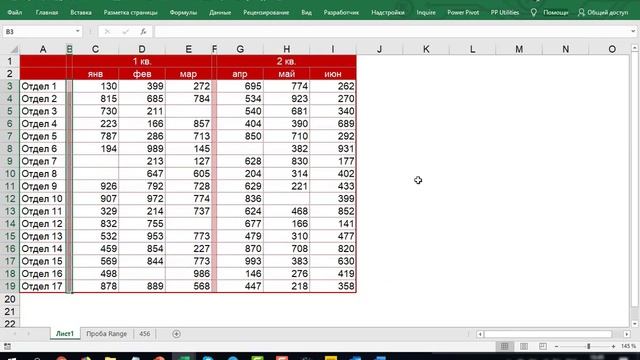This screenshot has width=640, height=360.
Task: Select the Отдел 10 cell
Action: coord(43,199)
